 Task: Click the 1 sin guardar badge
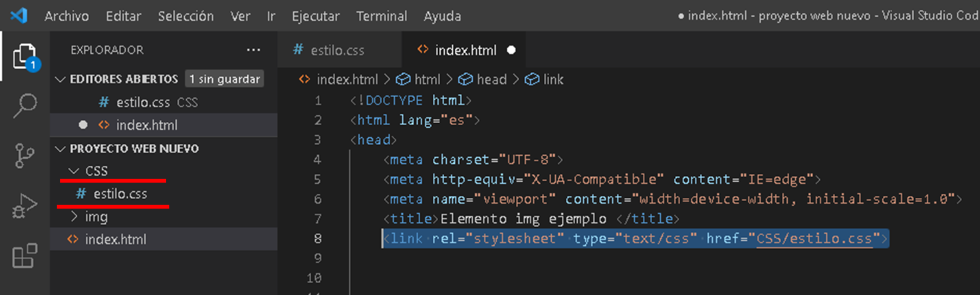[224, 79]
